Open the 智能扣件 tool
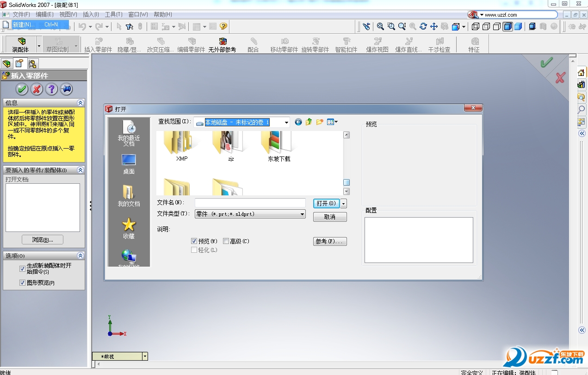Image resolution: width=588 pixels, height=375 pixels. pyautogui.click(x=347, y=44)
